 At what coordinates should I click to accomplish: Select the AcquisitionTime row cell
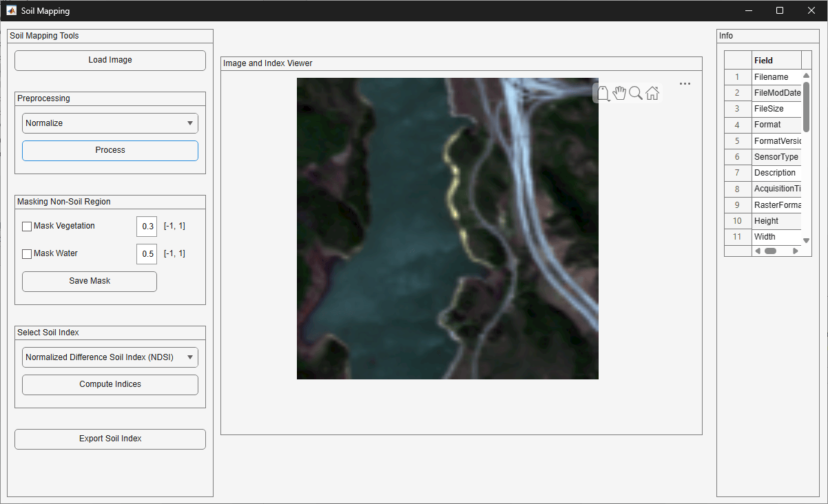(776, 189)
